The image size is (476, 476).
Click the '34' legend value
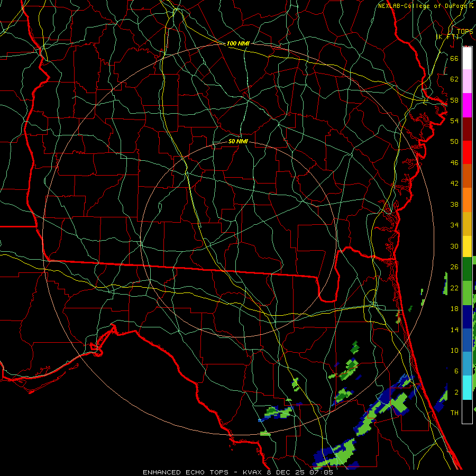pyautogui.click(x=454, y=225)
